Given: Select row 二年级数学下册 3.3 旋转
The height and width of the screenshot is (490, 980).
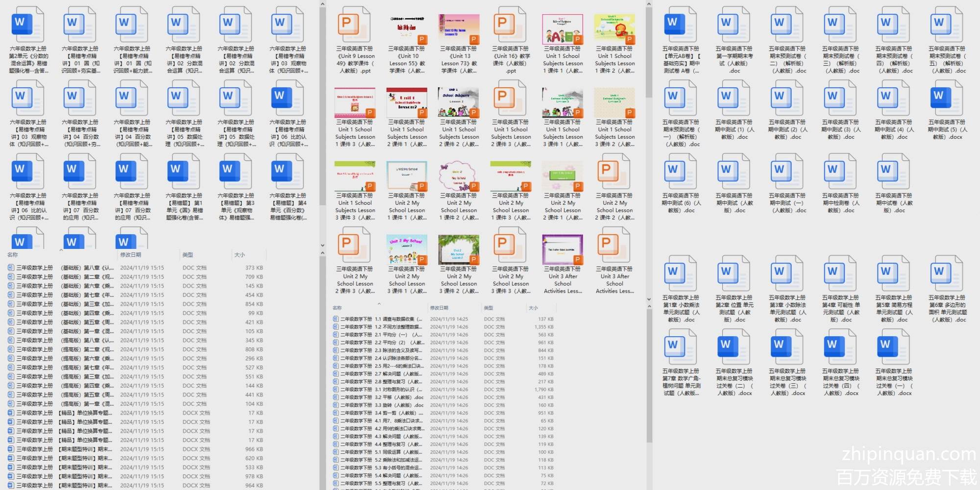Looking at the screenshot, I should [443, 405].
